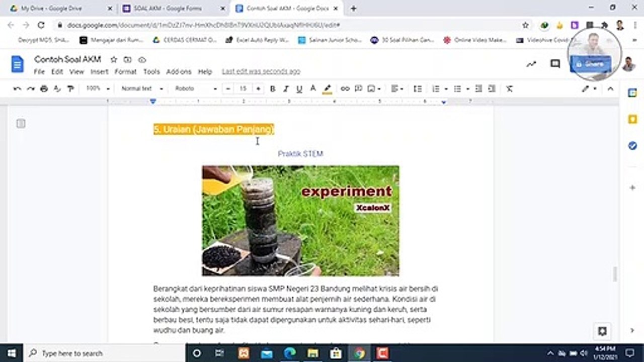Clear text formatting
The height and width of the screenshot is (362, 644).
point(509,88)
